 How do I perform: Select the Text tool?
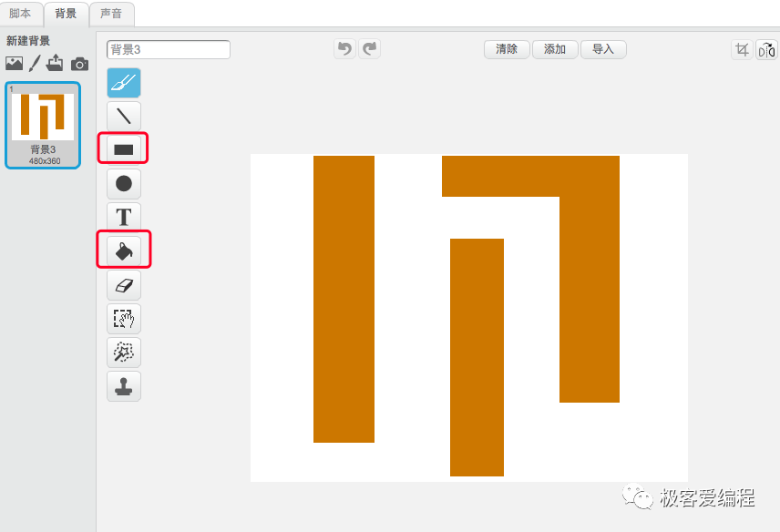pos(124,218)
